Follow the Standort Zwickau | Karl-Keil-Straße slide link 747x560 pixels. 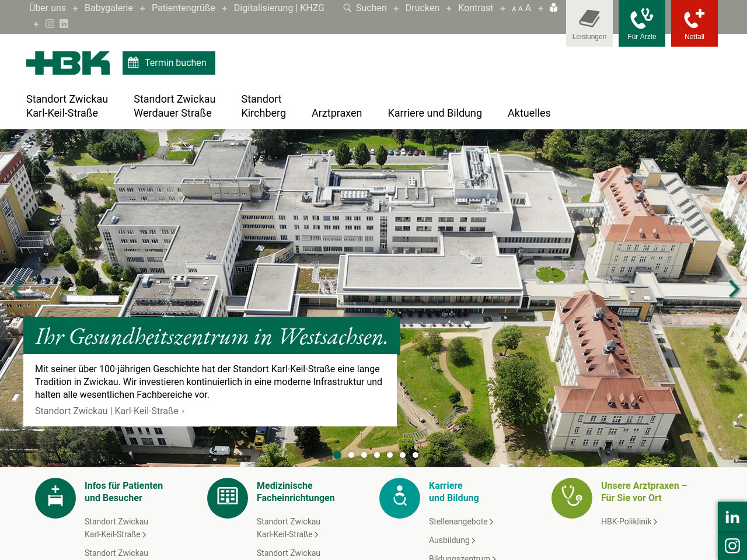coord(109,411)
